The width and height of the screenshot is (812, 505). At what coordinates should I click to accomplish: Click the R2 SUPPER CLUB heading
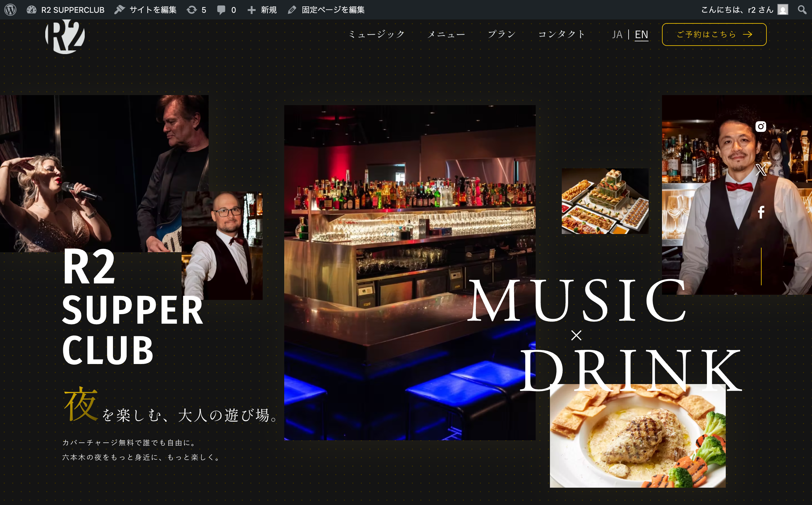click(x=133, y=307)
